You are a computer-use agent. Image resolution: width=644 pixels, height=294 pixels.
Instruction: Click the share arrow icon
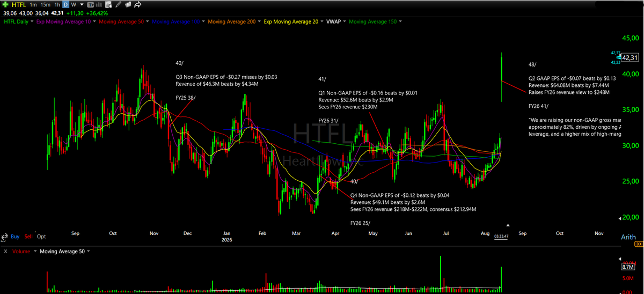tap(138, 5)
